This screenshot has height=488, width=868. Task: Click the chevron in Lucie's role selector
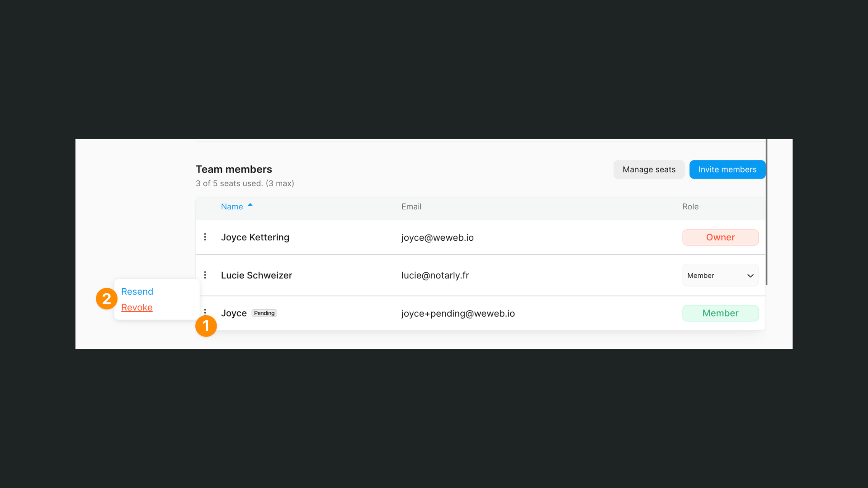click(x=750, y=276)
